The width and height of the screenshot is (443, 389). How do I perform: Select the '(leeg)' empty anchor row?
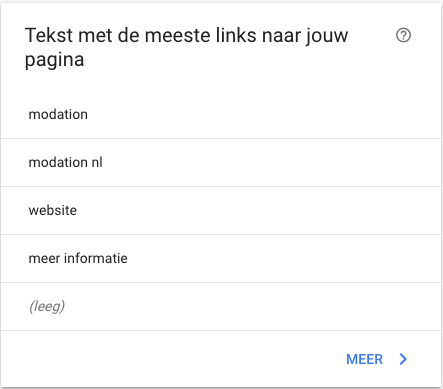pyautogui.click(x=221, y=306)
